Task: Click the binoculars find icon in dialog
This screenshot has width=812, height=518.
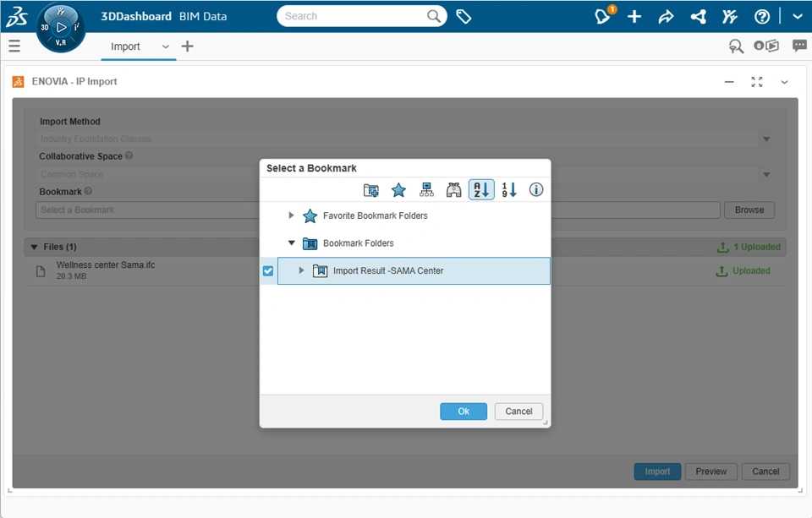Action: click(x=453, y=190)
